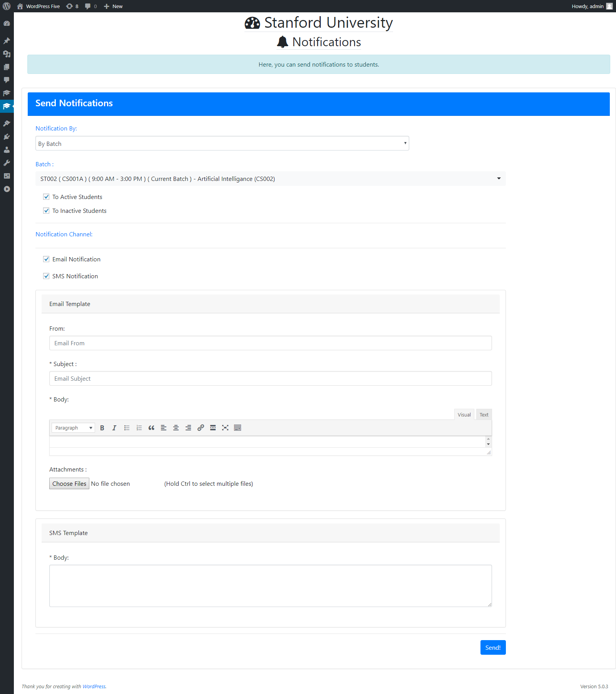Insert a Read More tag in the editor

coord(213,428)
